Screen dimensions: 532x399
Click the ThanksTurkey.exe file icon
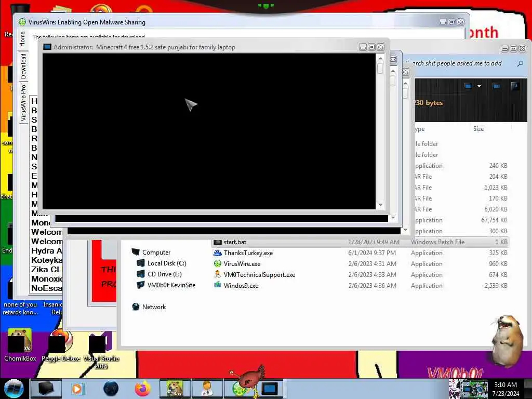pos(218,253)
